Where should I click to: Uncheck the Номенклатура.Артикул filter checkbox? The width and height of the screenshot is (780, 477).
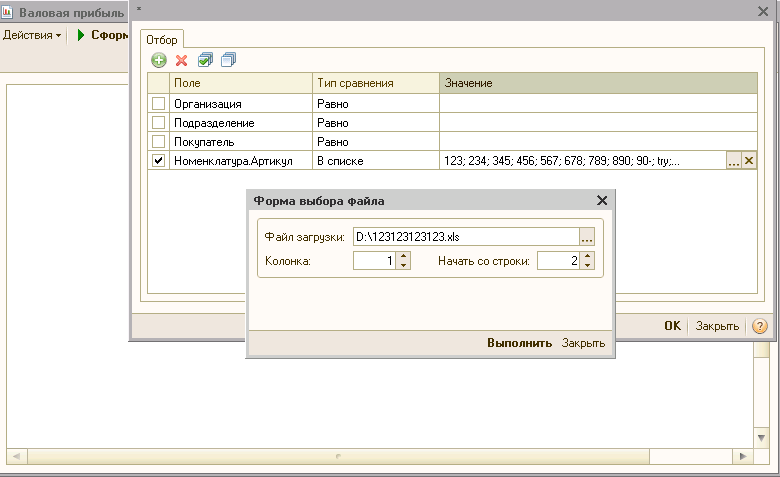tap(158, 160)
